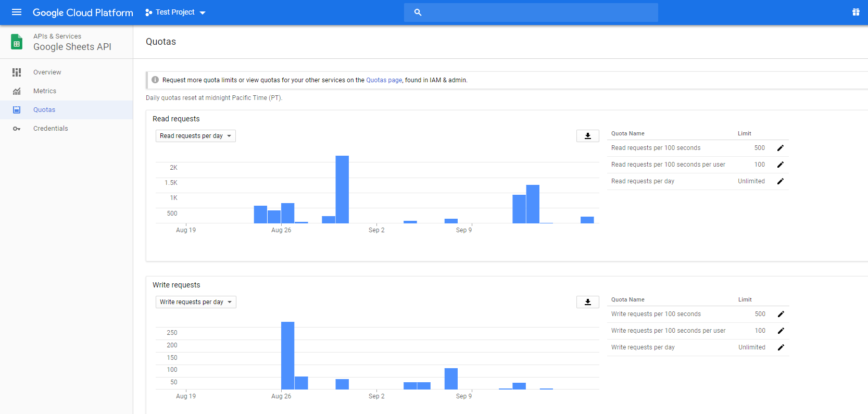868x414 pixels.
Task: Follow the Quotas page link
Action: tap(384, 80)
